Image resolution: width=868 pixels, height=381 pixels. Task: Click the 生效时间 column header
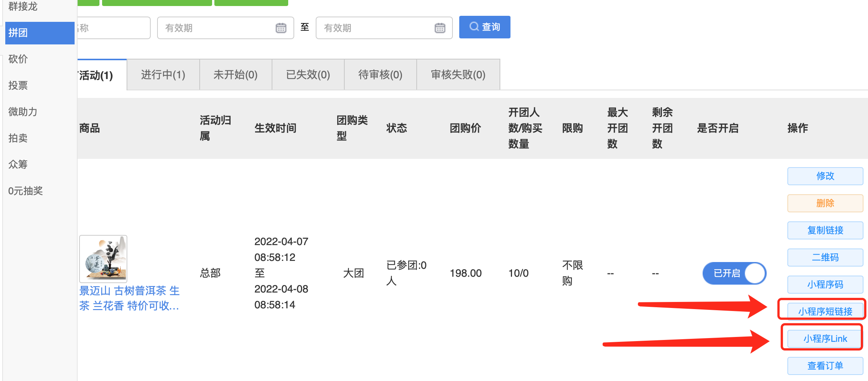click(275, 128)
